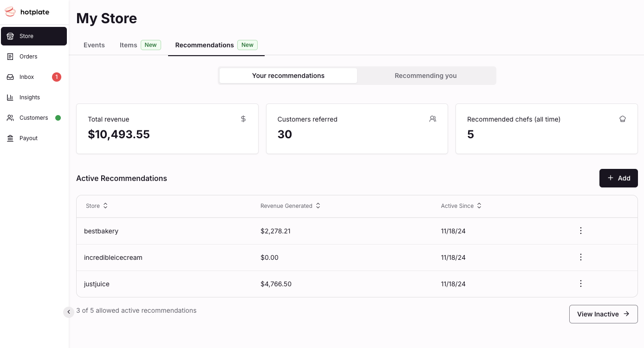Switch to the Items tab
The height and width of the screenshot is (348, 644).
[129, 45]
